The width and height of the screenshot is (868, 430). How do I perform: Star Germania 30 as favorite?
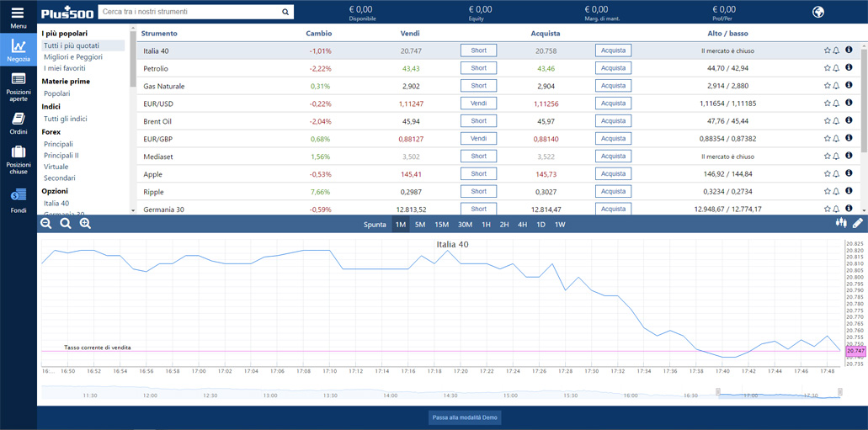coord(827,210)
